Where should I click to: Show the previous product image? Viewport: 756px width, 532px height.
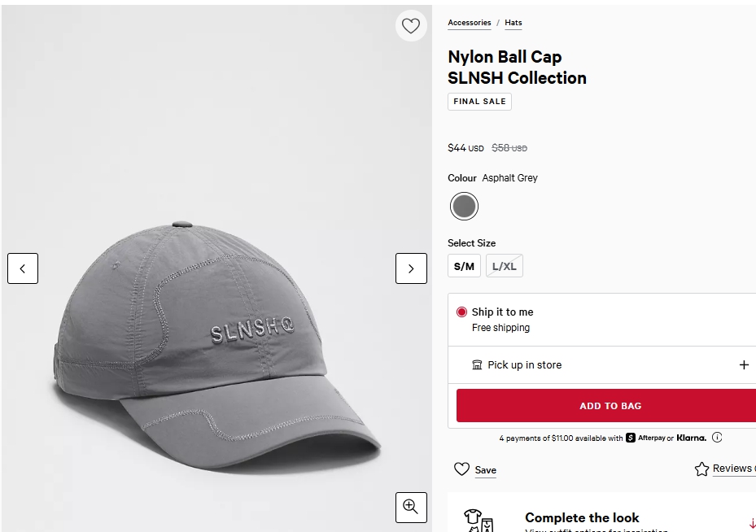[23, 268]
